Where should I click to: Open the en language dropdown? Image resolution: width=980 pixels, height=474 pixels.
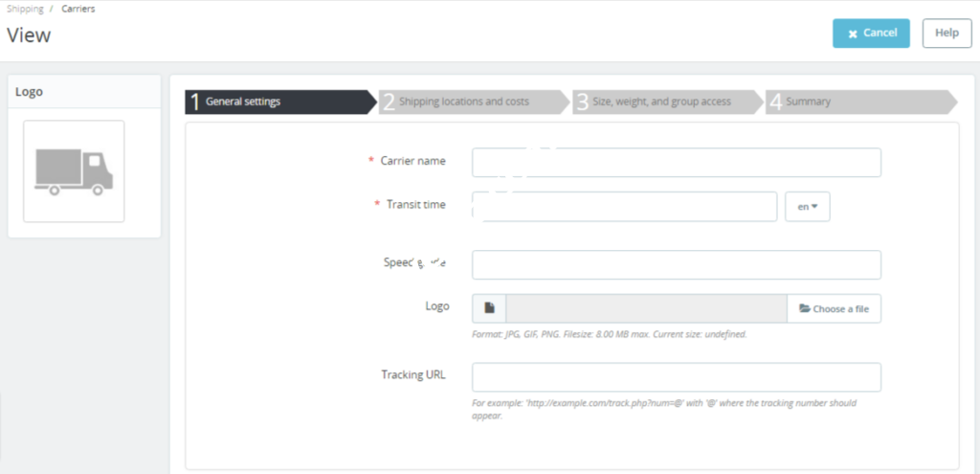click(x=807, y=207)
